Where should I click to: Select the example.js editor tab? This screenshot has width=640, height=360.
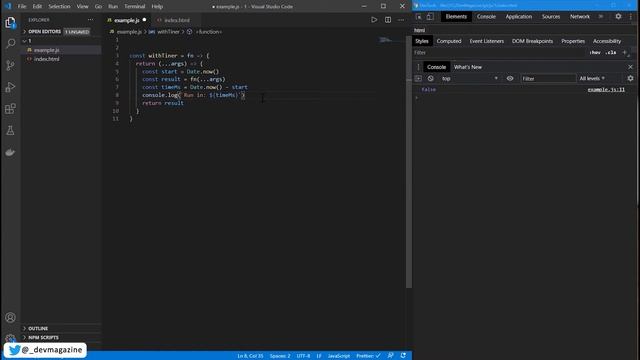click(127, 20)
